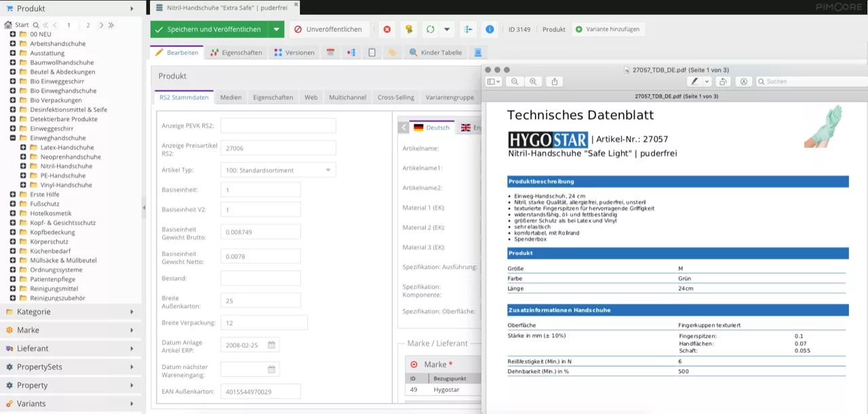This screenshot has height=414, width=868.
Task: Expand the Kategorie panel
Action: click(71, 312)
